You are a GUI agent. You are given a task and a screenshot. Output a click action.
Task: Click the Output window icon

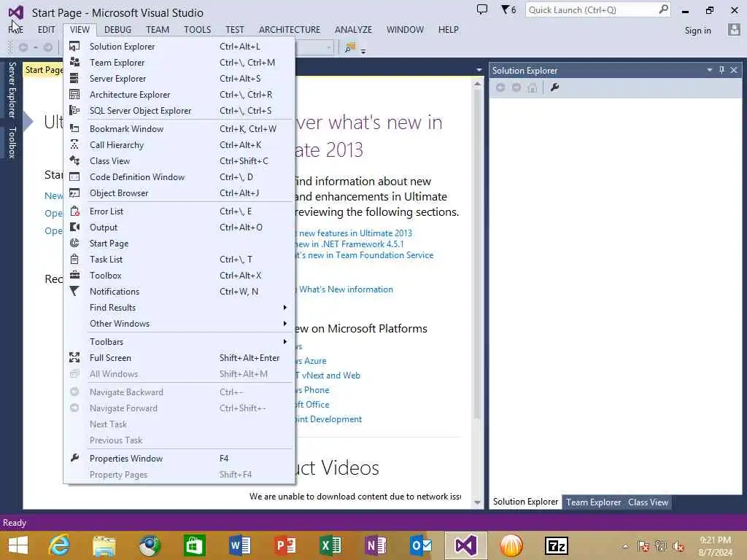[x=74, y=227]
